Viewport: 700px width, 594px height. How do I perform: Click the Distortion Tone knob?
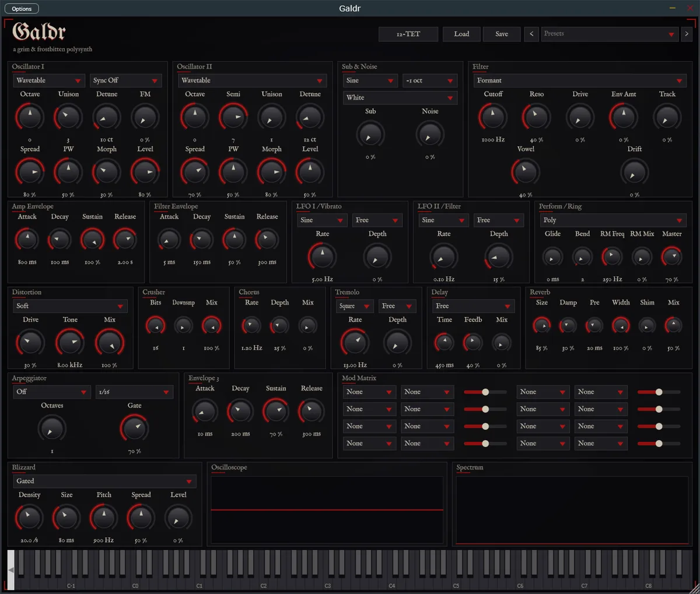pyautogui.click(x=70, y=343)
